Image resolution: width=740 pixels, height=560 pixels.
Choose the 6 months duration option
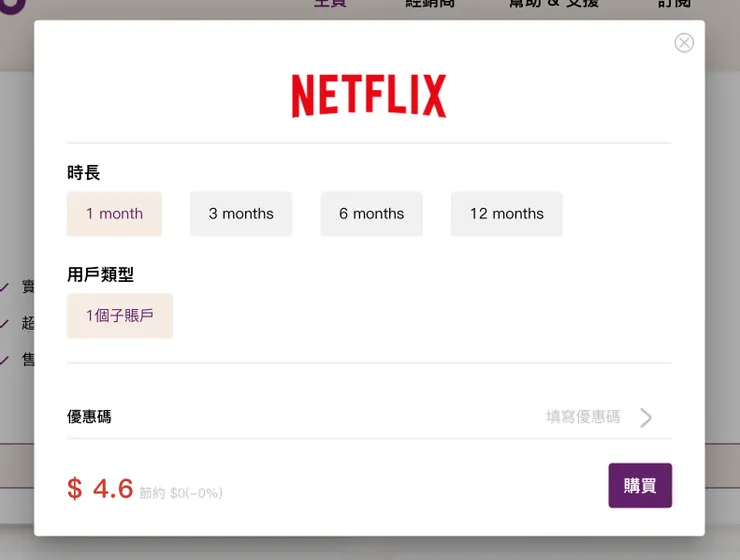[x=371, y=214]
